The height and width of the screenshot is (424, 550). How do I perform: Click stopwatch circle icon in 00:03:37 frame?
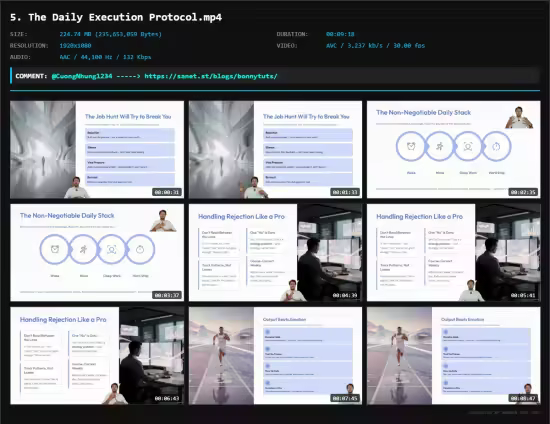click(140, 249)
